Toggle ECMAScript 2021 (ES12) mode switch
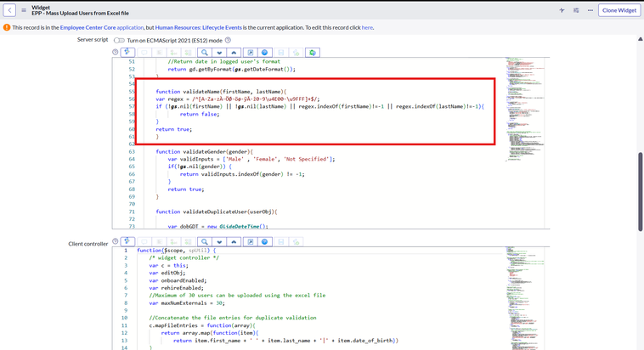The width and height of the screenshot is (644, 350). tap(119, 40)
